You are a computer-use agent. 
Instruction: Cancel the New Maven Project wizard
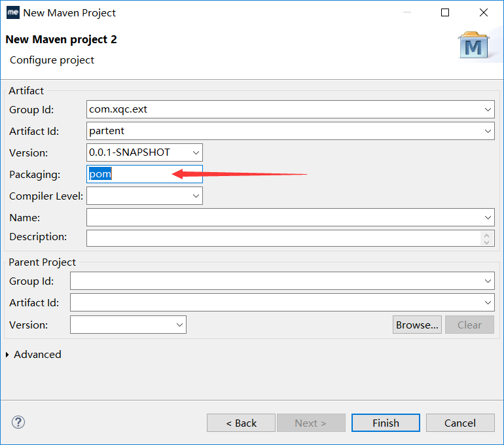[x=460, y=423]
